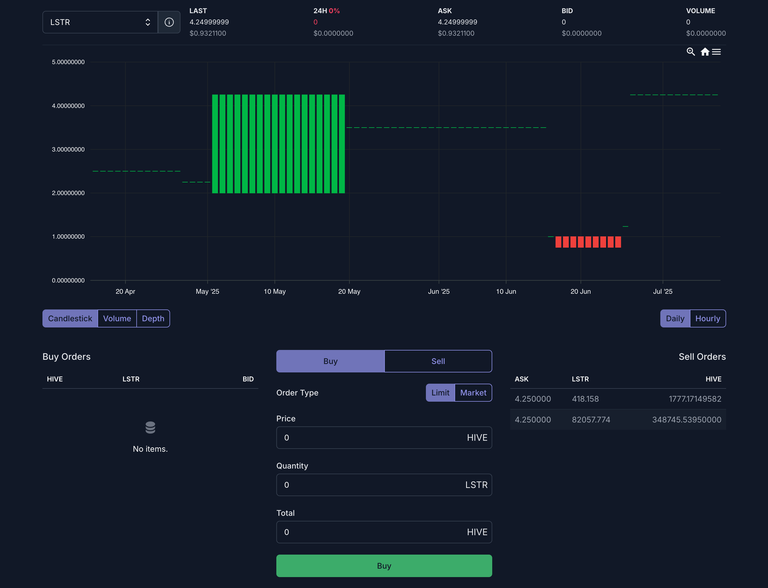Select Daily chart interval

675,318
